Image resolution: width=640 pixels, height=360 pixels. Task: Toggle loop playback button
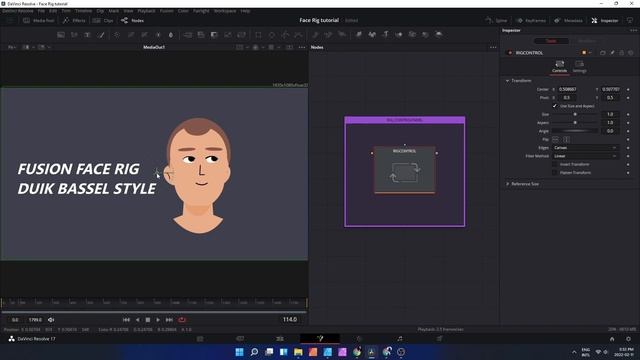pos(182,320)
